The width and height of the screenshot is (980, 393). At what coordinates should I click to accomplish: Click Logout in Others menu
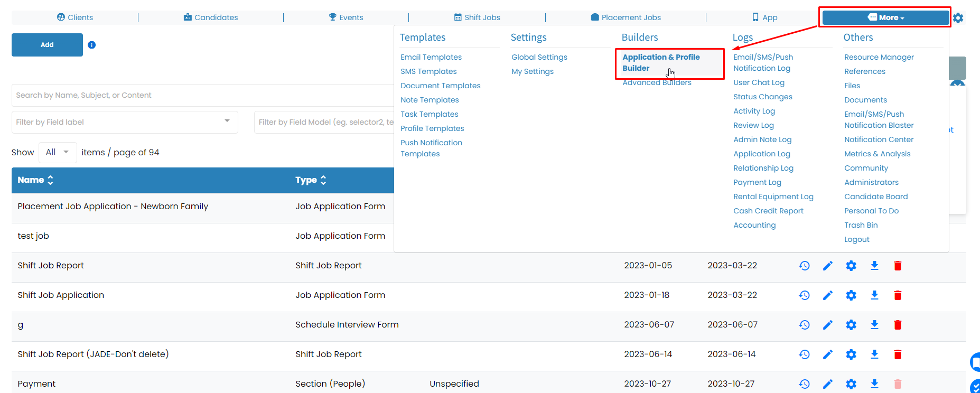coord(857,239)
